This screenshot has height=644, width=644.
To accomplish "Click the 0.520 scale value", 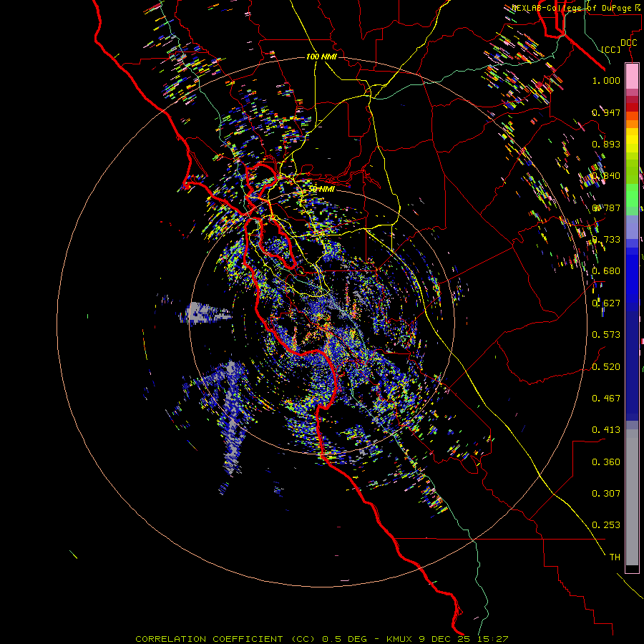I will coord(606,367).
